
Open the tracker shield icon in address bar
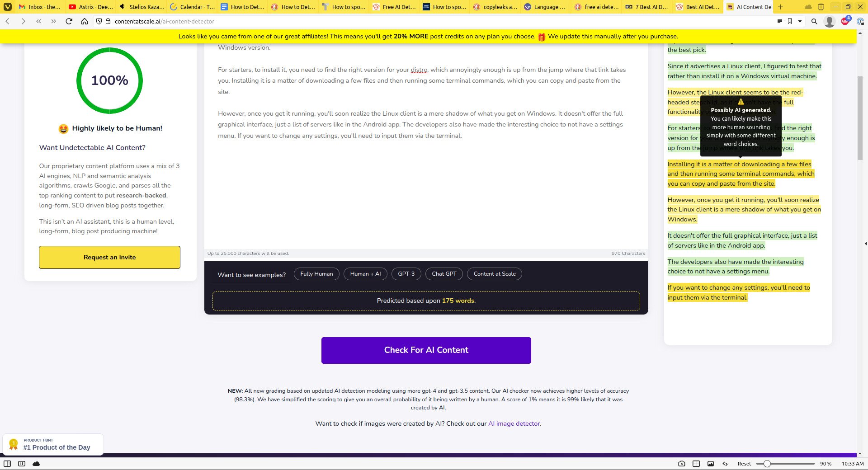[x=99, y=21]
